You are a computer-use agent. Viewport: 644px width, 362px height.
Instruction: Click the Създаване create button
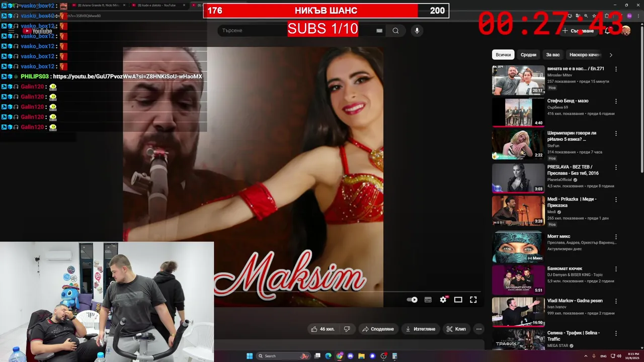(x=578, y=31)
